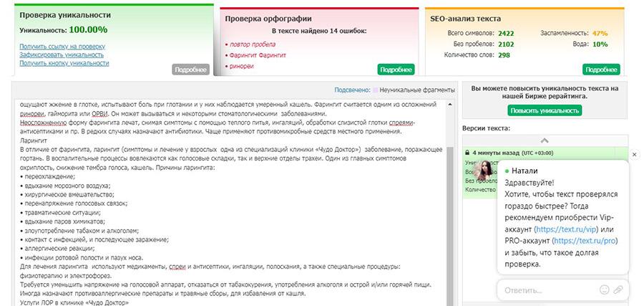Close the Натали chat popup
644x306 pixels.
(x=634, y=154)
